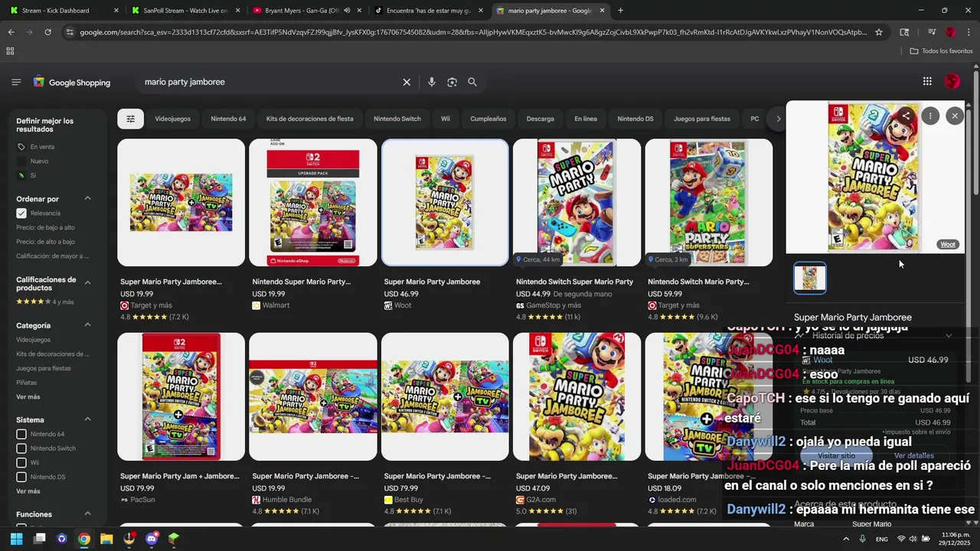The width and height of the screenshot is (980, 551).
Task: Show more categories via Ver más
Action: click(x=28, y=396)
